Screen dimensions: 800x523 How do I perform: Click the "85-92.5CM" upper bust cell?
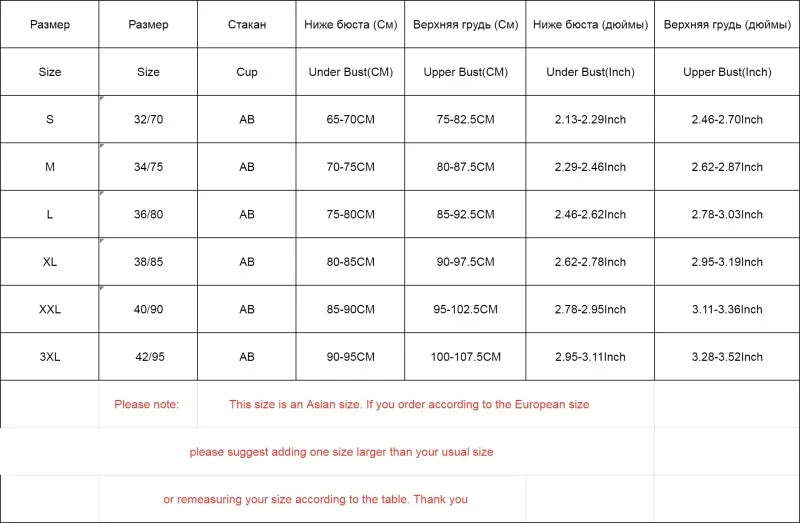point(465,215)
